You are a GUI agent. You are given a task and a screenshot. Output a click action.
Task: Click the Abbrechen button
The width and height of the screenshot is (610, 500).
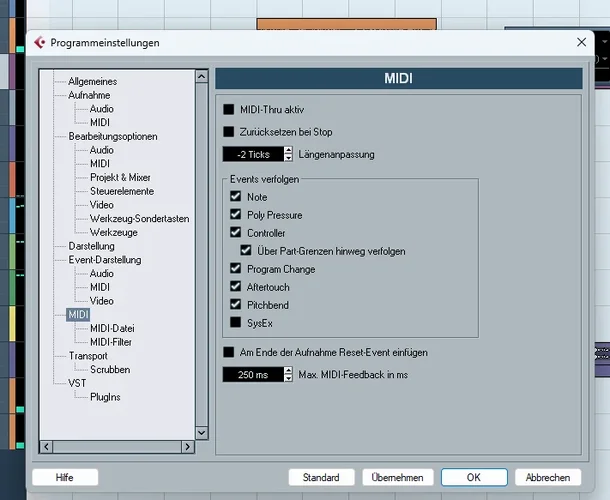pyautogui.click(x=548, y=477)
